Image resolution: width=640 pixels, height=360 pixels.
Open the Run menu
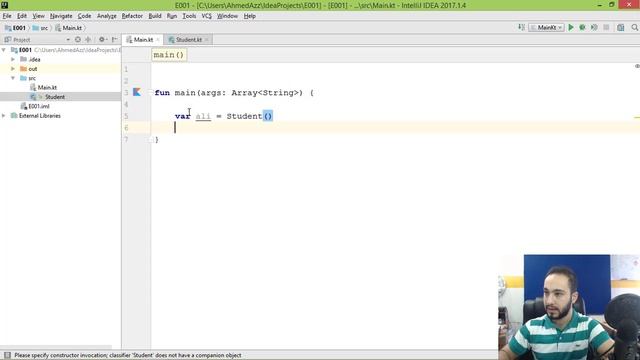point(172,16)
